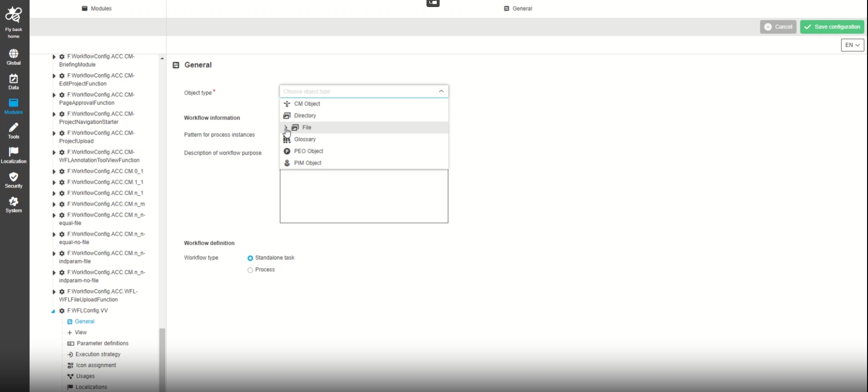Screen dimensions: 868x392
Task: Collapse the F.WFLConfig.VV tree node
Action: 53,311
